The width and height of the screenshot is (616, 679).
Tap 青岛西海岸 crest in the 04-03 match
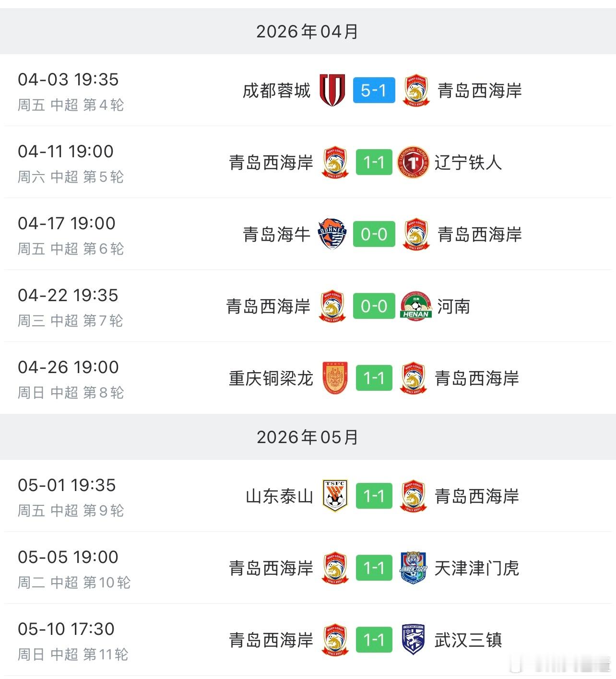416,90
